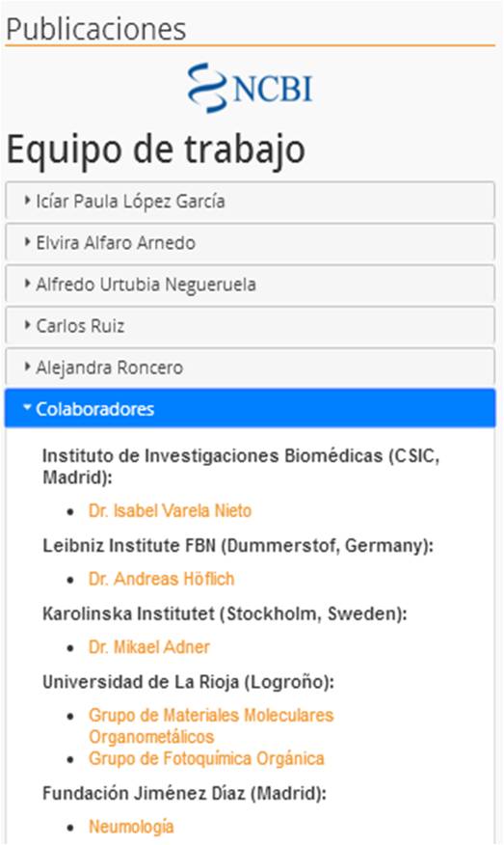Expand the Icíar Paula López García panel
Screen dimensions: 504x845
(x=250, y=201)
